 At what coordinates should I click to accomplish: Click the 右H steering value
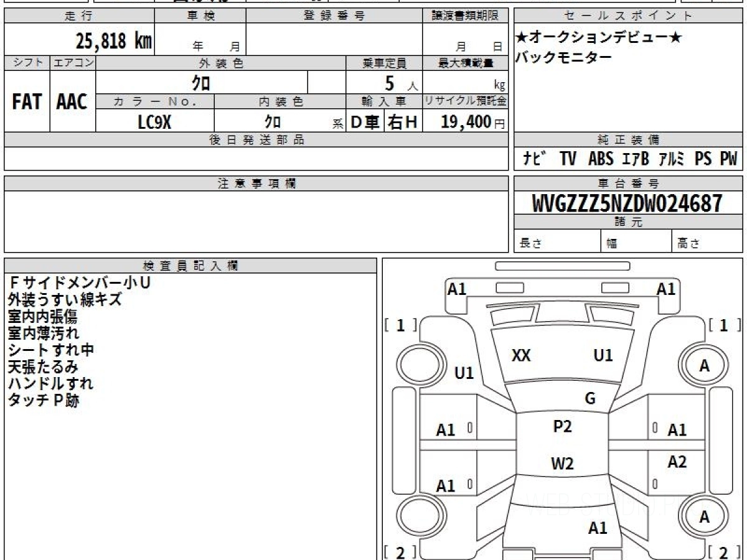tap(403, 122)
